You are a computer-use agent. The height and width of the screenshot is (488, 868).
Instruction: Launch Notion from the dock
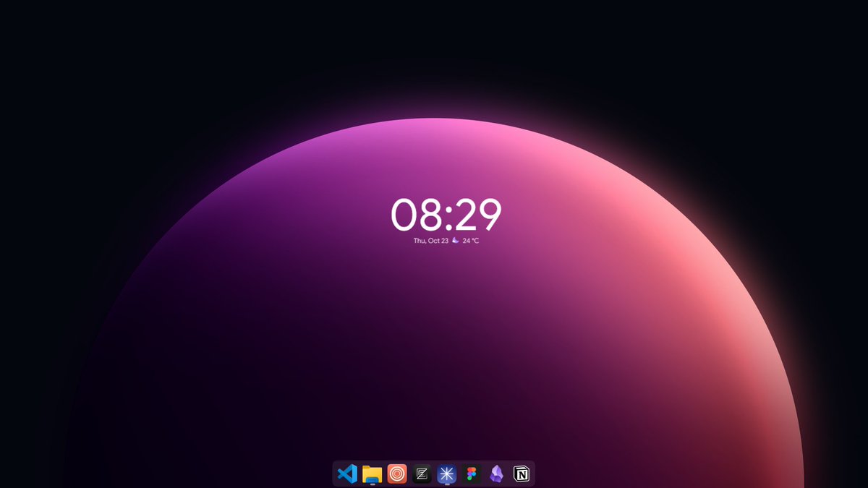point(521,474)
